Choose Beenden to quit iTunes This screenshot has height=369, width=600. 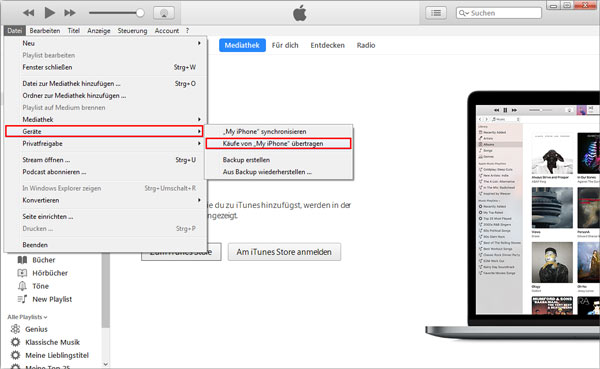pyautogui.click(x=106, y=245)
